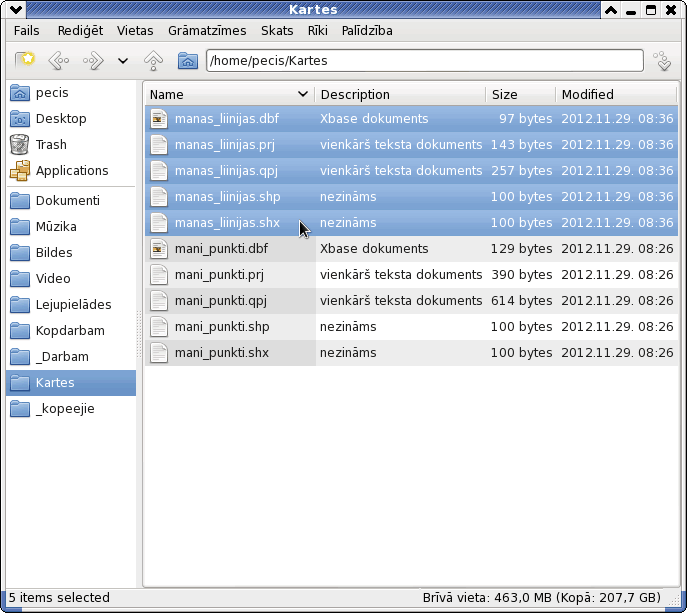Open the Palīdzība menu
Image resolution: width=687 pixels, height=613 pixels.
(x=367, y=31)
